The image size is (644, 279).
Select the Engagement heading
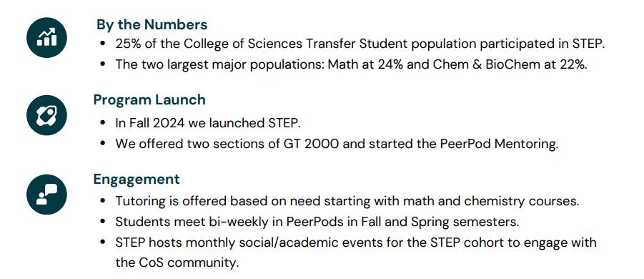coord(137,179)
